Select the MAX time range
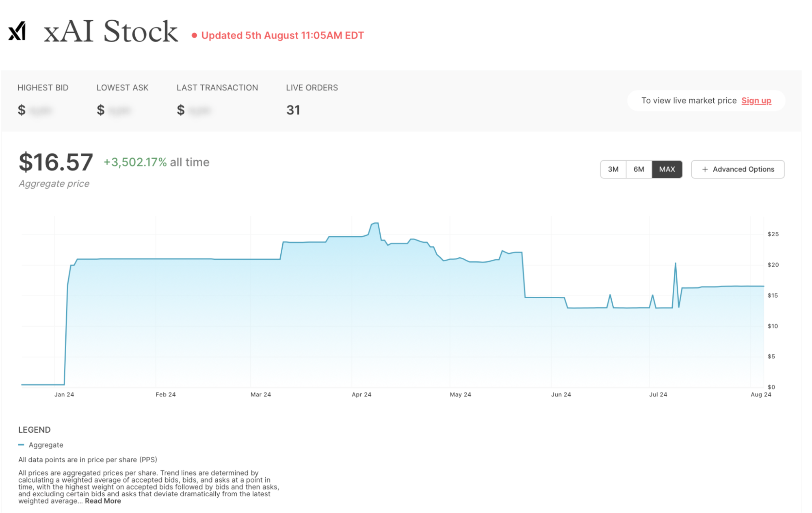 pyautogui.click(x=667, y=169)
